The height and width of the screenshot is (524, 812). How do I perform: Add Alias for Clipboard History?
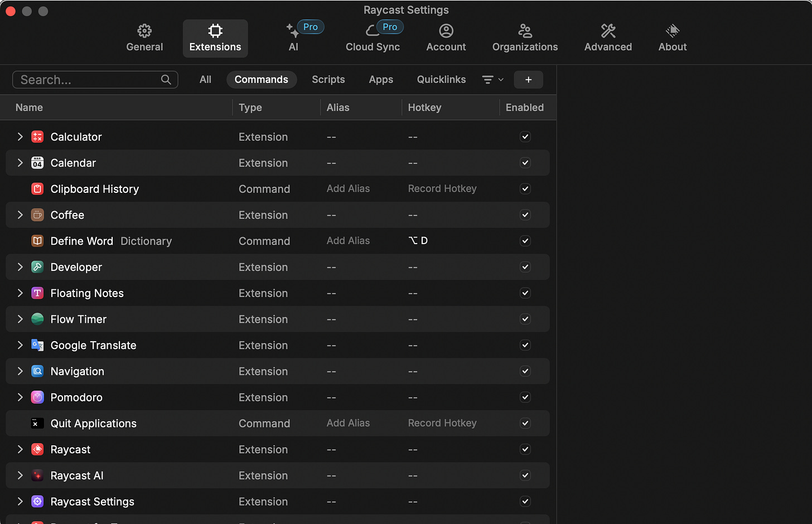(x=348, y=189)
